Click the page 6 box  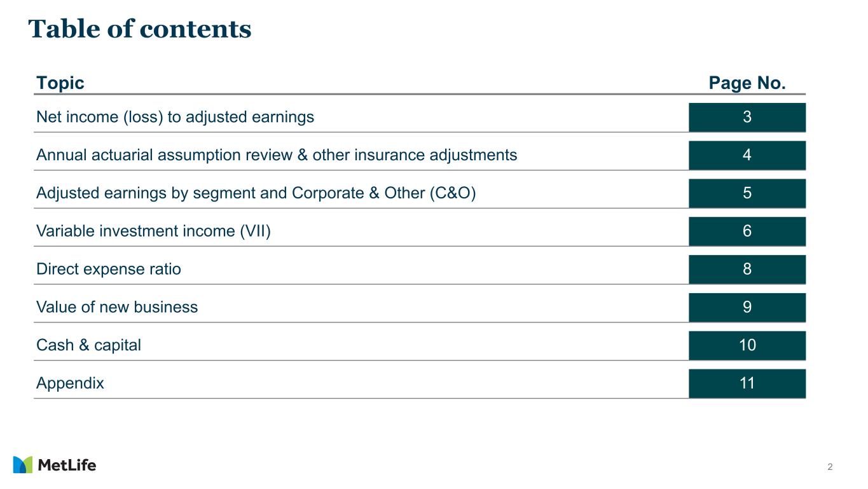[x=747, y=231]
